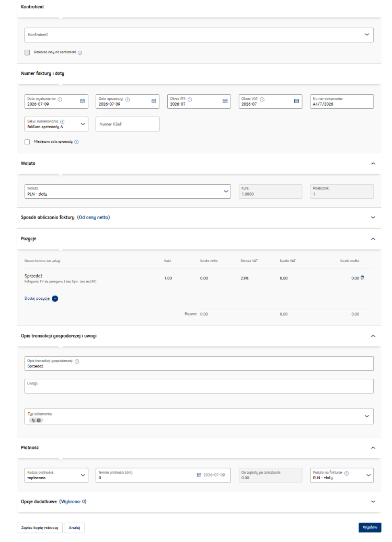The width and height of the screenshot is (392, 542).
Task: Show info tooltip for Data wystawienia
Action: pyautogui.click(x=60, y=99)
